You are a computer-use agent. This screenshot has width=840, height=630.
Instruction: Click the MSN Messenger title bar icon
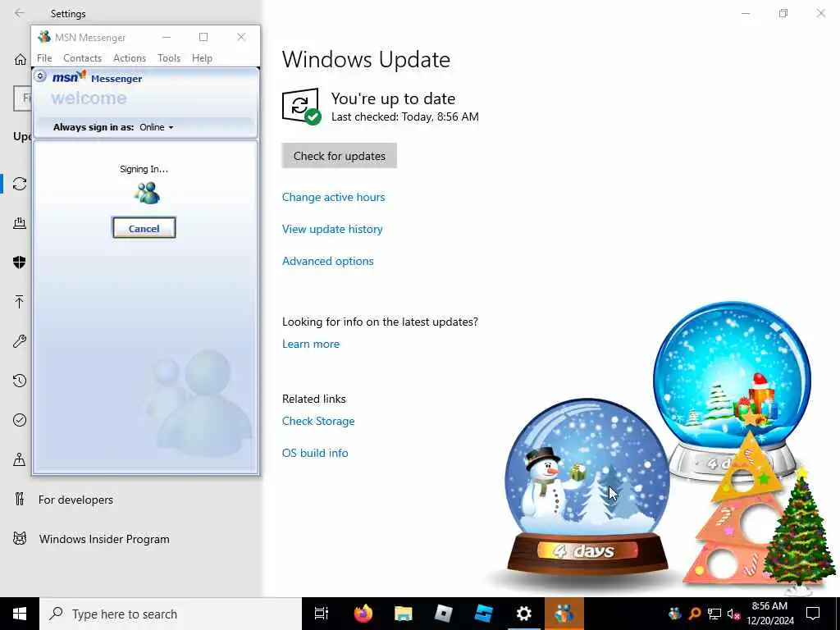pyautogui.click(x=44, y=37)
